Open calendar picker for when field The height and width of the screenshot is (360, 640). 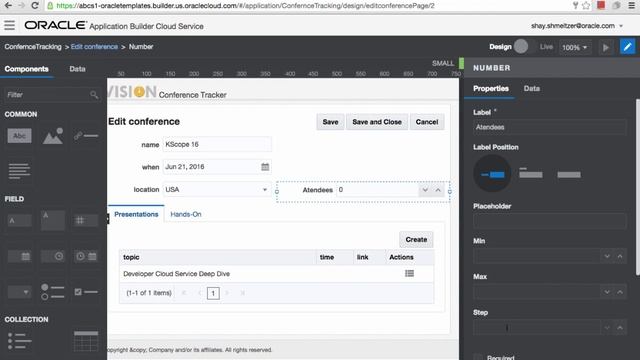coord(265,167)
